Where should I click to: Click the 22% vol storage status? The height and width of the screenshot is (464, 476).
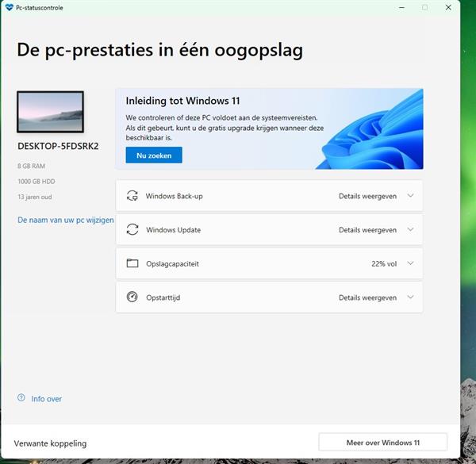coord(383,263)
